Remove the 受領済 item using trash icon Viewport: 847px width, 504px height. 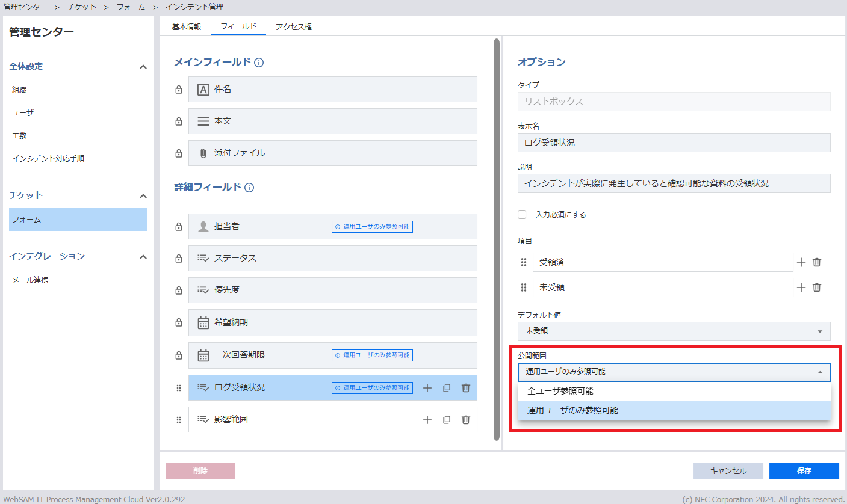pos(816,262)
